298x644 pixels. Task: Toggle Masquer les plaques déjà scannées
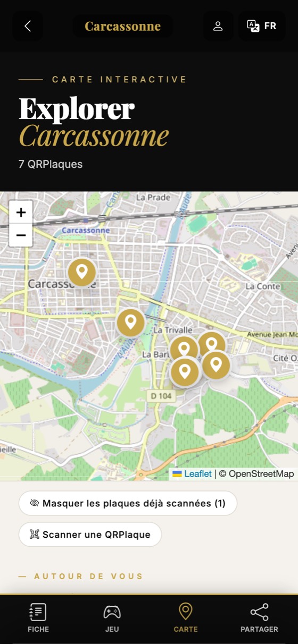point(128,503)
